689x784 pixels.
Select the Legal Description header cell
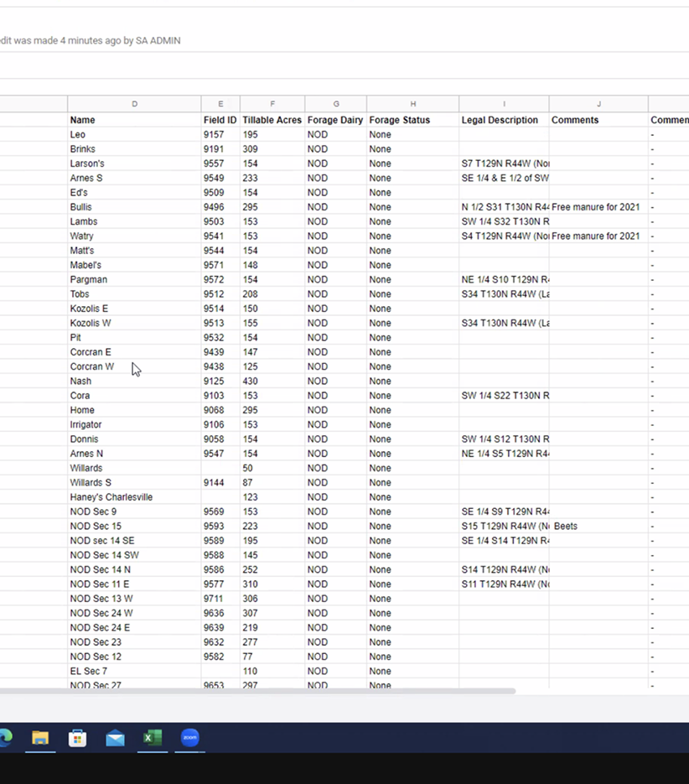pyautogui.click(x=500, y=120)
